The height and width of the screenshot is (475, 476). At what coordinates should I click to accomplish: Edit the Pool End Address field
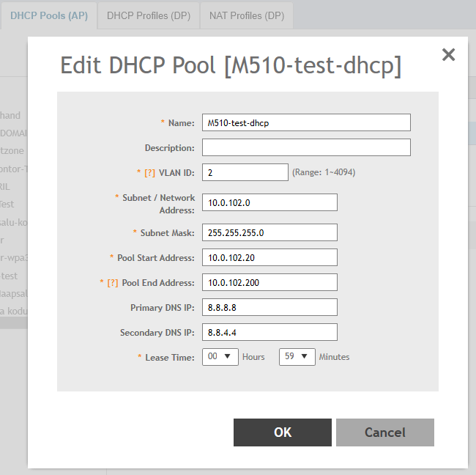point(269,282)
